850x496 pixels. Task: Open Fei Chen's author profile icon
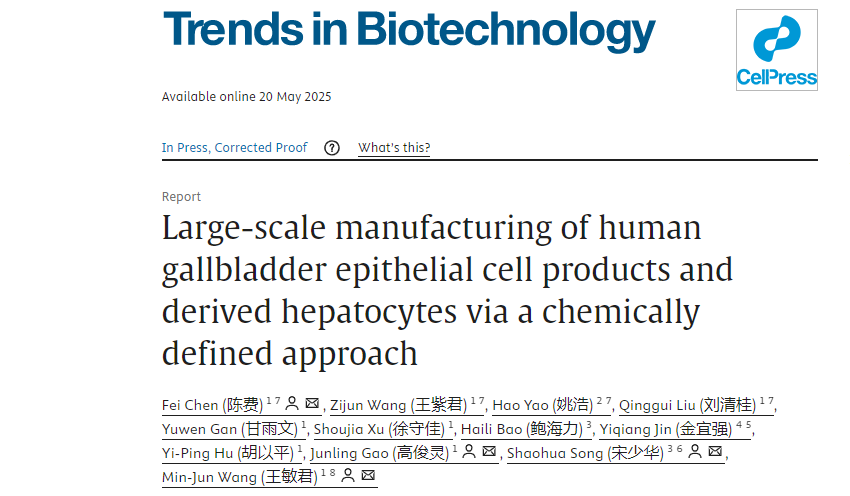point(292,404)
